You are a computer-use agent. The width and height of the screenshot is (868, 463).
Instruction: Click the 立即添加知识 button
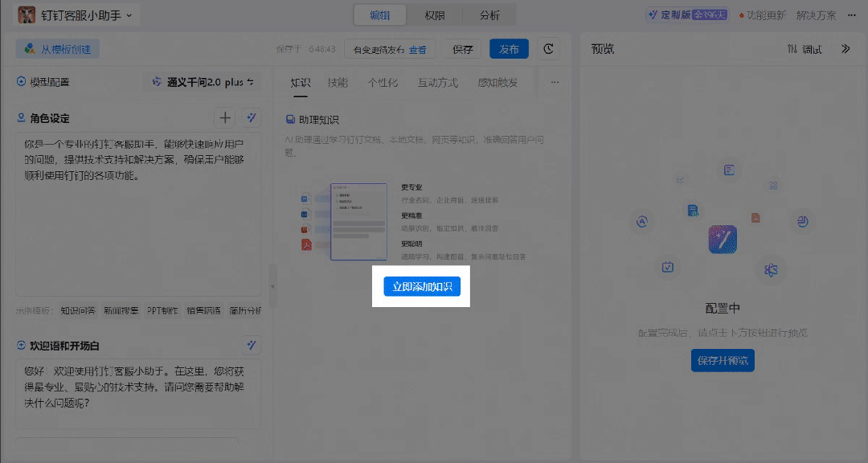(x=422, y=286)
